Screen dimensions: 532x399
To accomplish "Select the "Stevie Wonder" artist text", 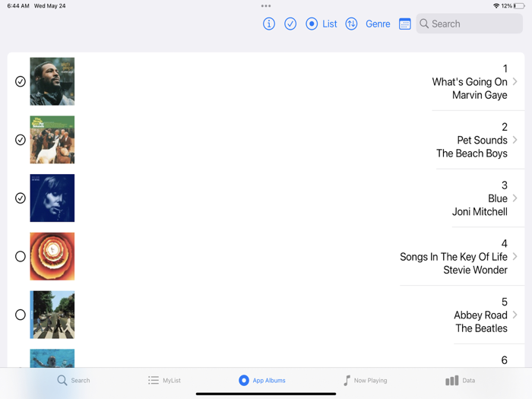I will click(x=475, y=270).
